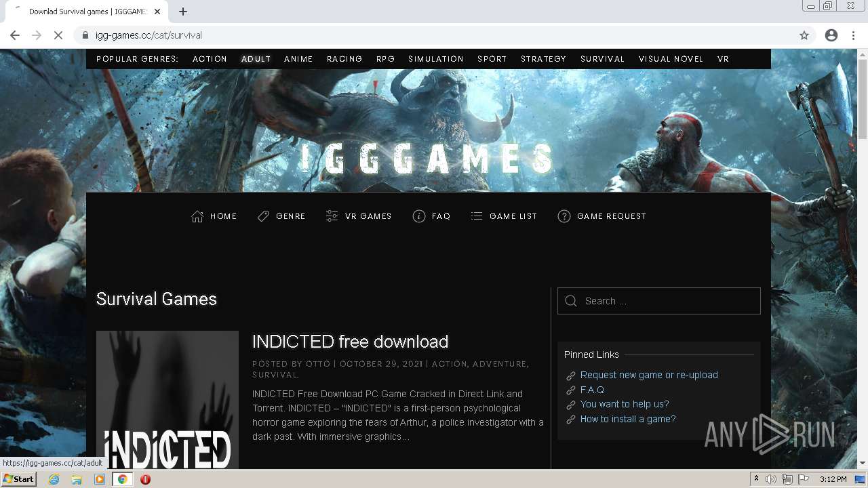This screenshot has height=488, width=868.
Task: Select the RPG genre
Action: click(385, 59)
